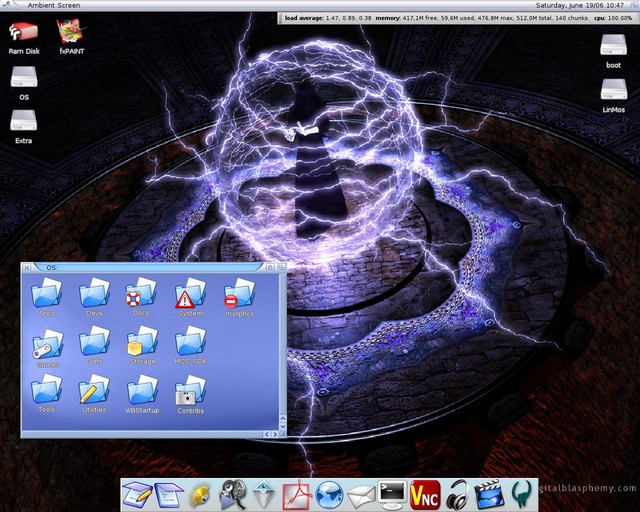Image resolution: width=640 pixels, height=512 pixels.
Task: Click the scroll down arrow in OS: window
Action: (282, 426)
